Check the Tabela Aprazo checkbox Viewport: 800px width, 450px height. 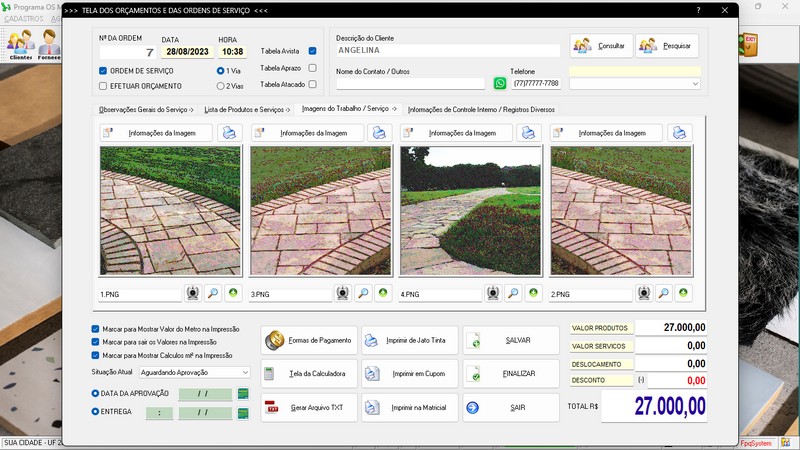(x=313, y=68)
